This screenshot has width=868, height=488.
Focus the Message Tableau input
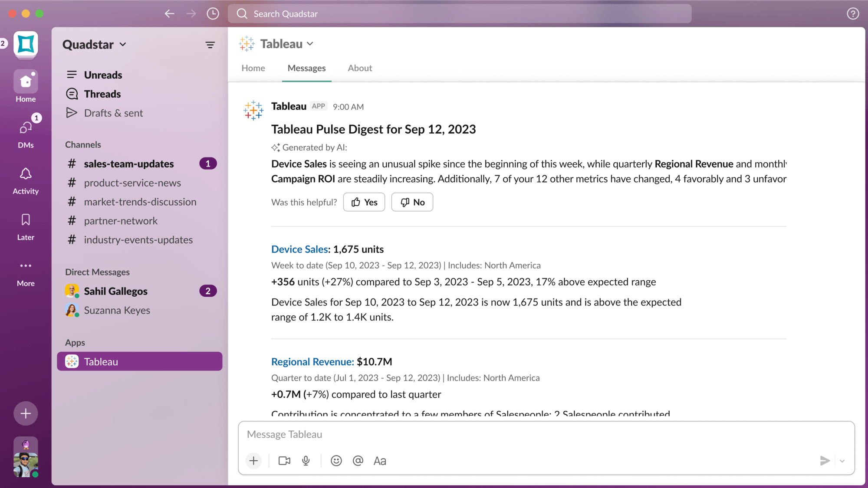coord(546,435)
